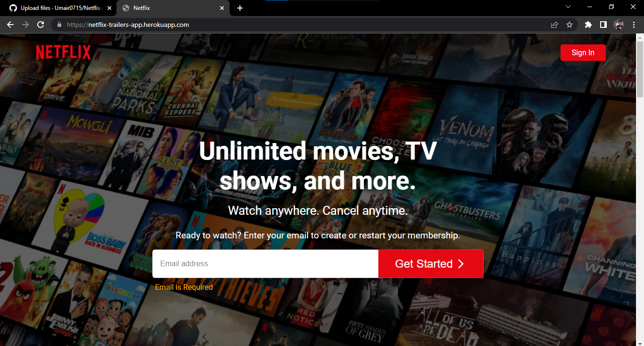This screenshot has width=644, height=346.
Task: Open the browser extensions puzzle icon
Action: [x=588, y=24]
